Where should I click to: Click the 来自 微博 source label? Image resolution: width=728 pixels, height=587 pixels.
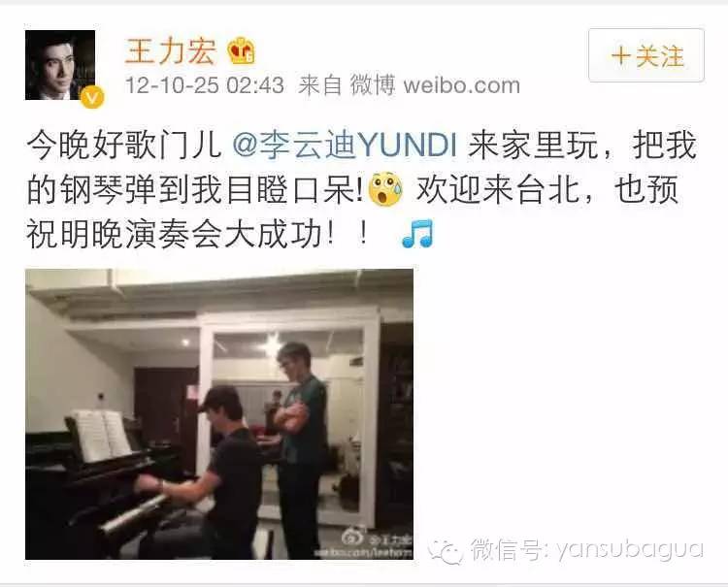(347, 85)
